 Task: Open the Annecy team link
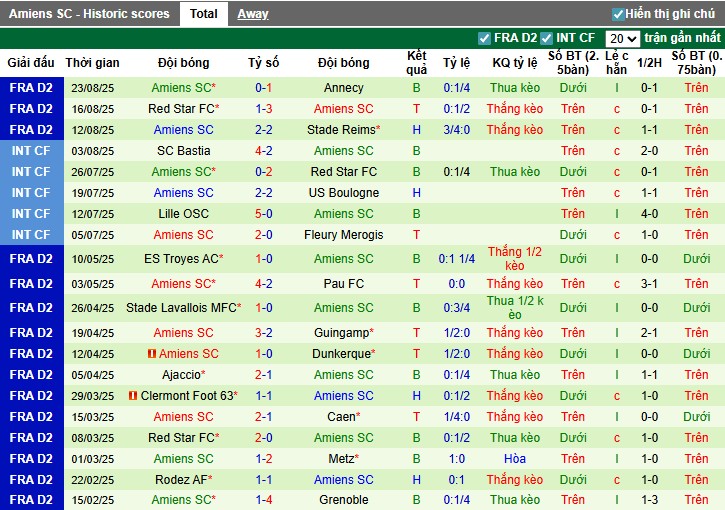(x=344, y=88)
